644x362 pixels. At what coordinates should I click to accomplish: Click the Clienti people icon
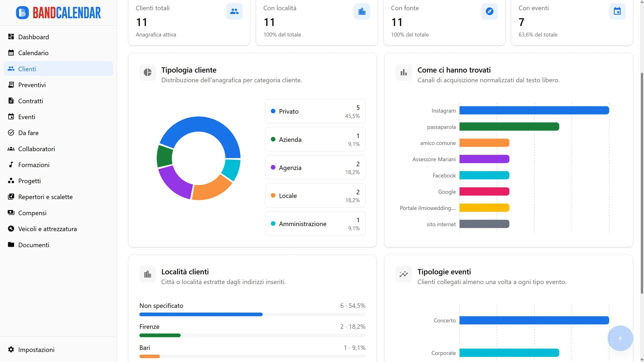[x=11, y=68]
